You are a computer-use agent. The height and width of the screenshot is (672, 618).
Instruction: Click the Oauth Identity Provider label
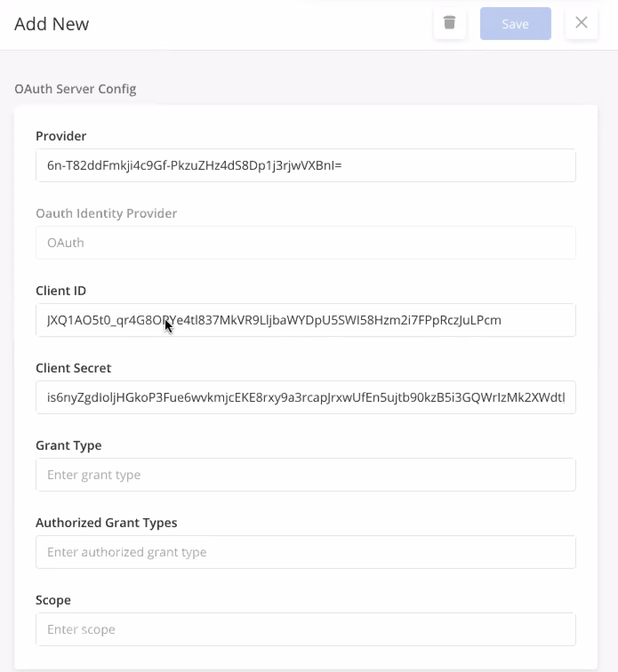tap(106, 213)
